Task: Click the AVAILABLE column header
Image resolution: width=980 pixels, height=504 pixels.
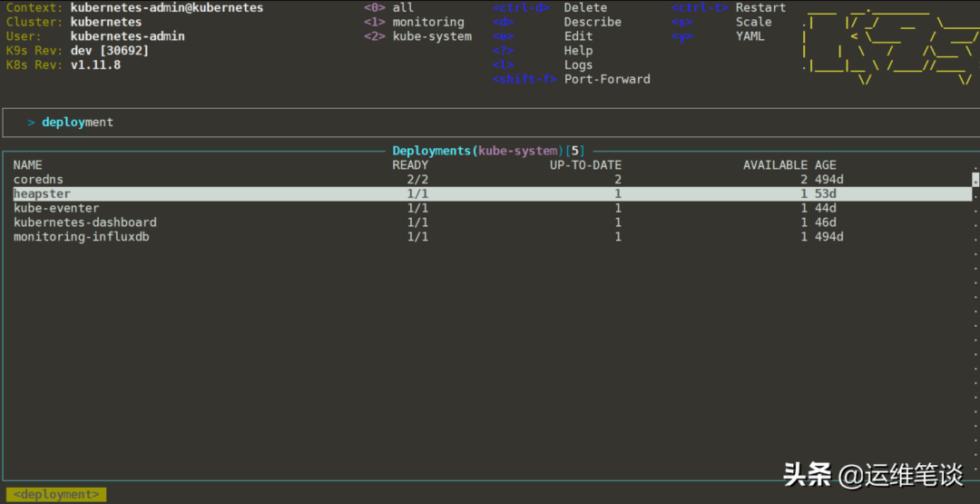Action: point(775,165)
